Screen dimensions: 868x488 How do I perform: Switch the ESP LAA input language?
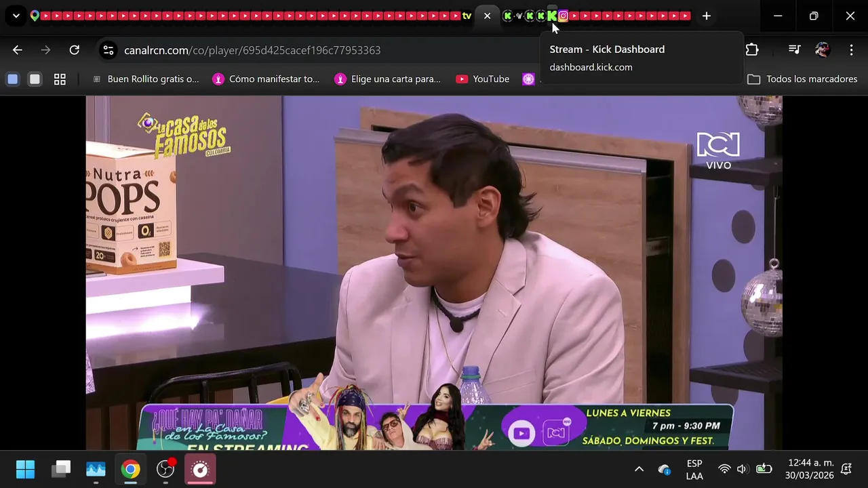[694, 469]
